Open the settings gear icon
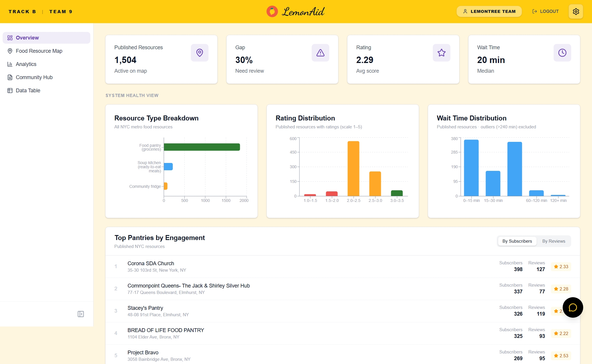This screenshot has height=364, width=592. [x=576, y=11]
